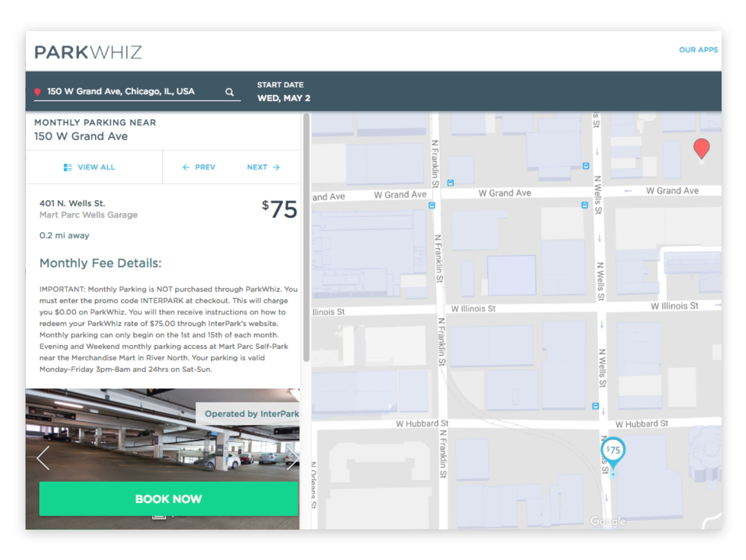Click the left arrow icon beside PREV
The image size is (746, 560).
tap(186, 167)
